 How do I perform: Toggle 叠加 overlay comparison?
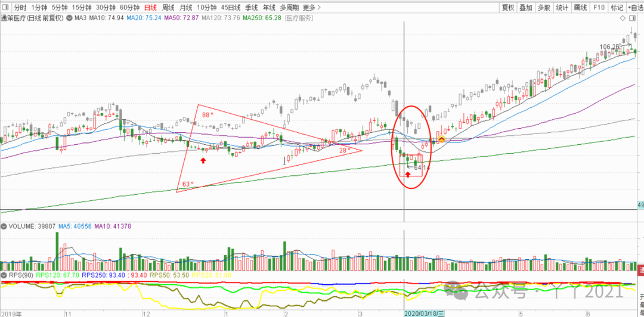pos(526,8)
